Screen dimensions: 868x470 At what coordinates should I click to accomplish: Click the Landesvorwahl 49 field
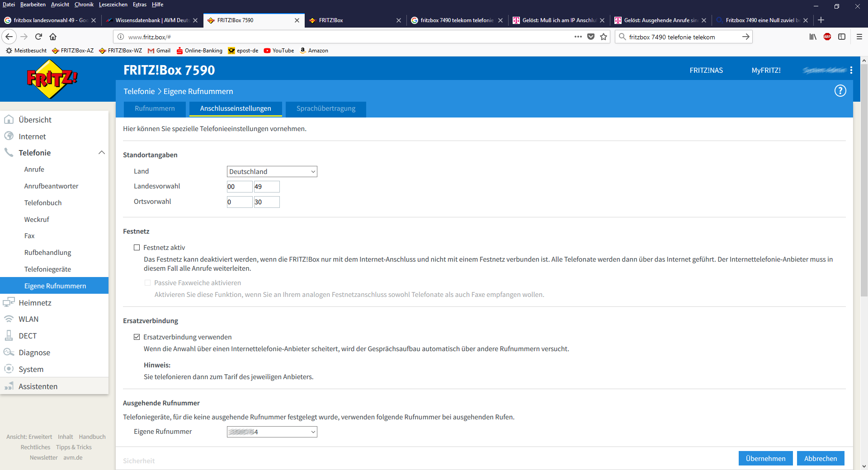point(266,187)
